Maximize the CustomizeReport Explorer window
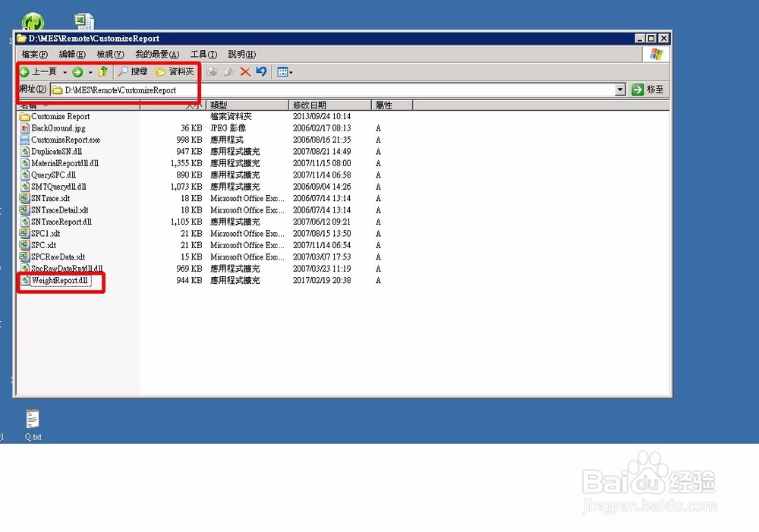Viewport: 759px width, 532px height. point(651,38)
